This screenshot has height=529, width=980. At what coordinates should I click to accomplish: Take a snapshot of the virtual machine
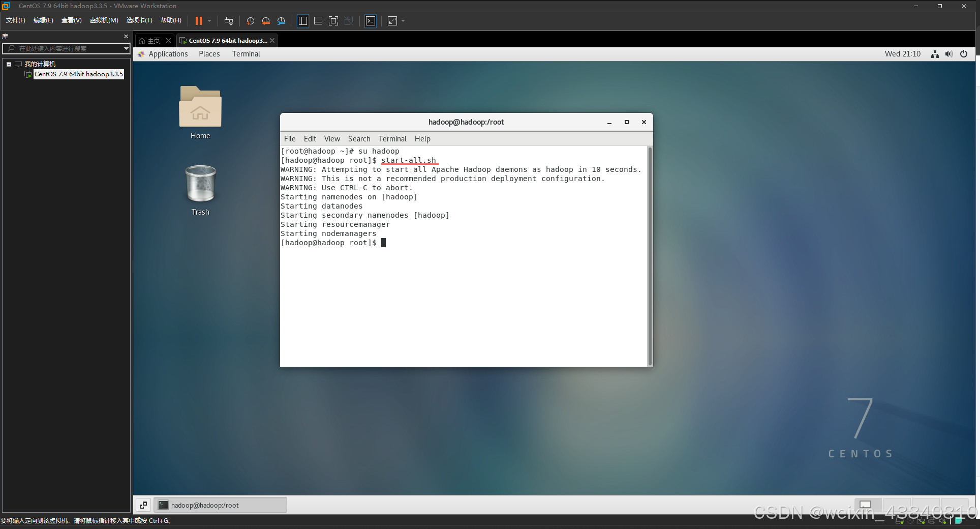coord(250,21)
